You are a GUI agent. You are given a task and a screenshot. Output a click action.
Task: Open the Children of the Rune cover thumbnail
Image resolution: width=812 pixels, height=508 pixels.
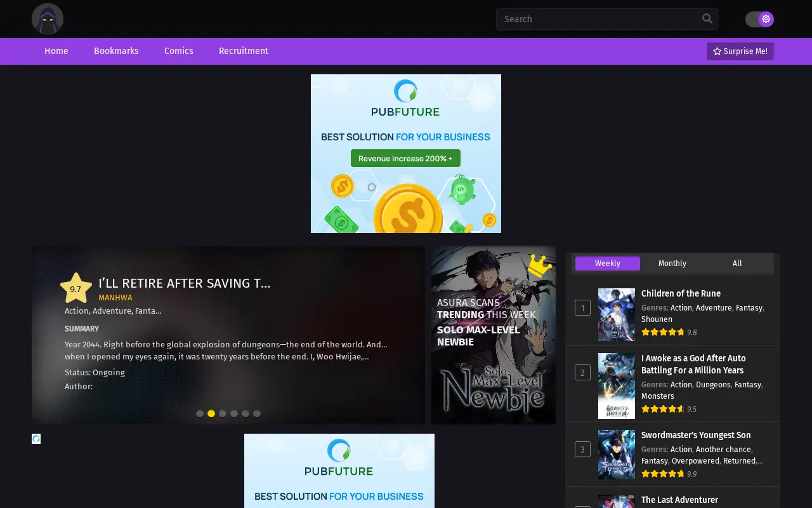617,315
